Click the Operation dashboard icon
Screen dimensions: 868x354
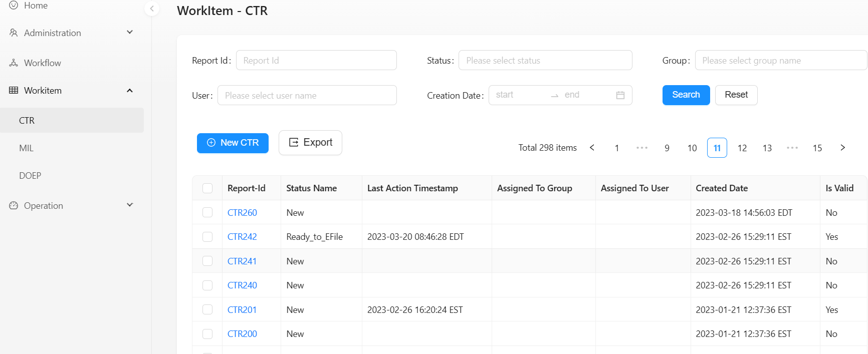pos(14,206)
